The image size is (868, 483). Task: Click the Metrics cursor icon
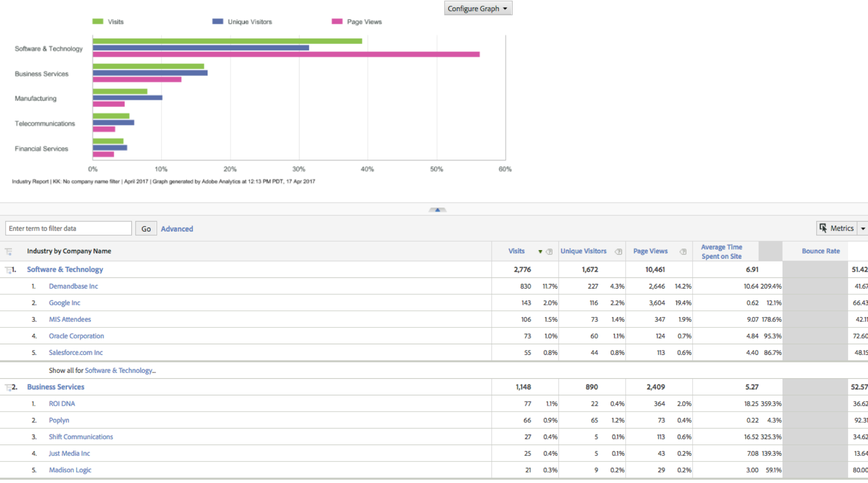pos(823,228)
